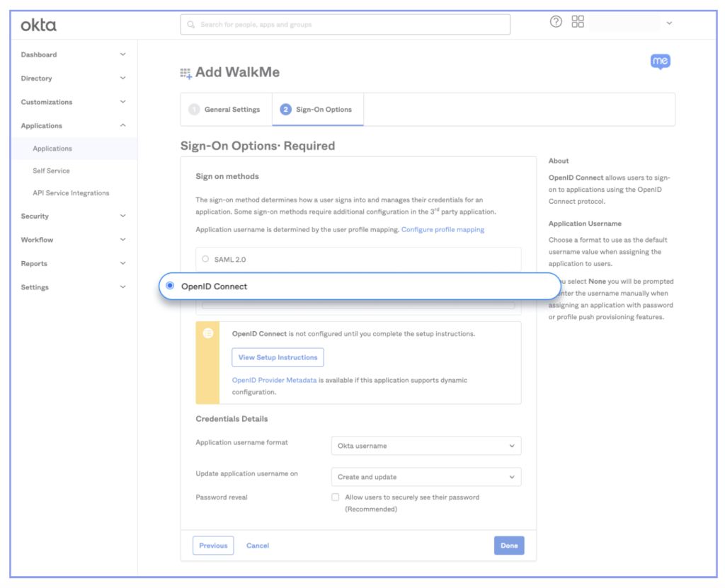Viewport: 725px width, 588px height.
Task: Open the Update application username on dropdown
Action: point(426,477)
